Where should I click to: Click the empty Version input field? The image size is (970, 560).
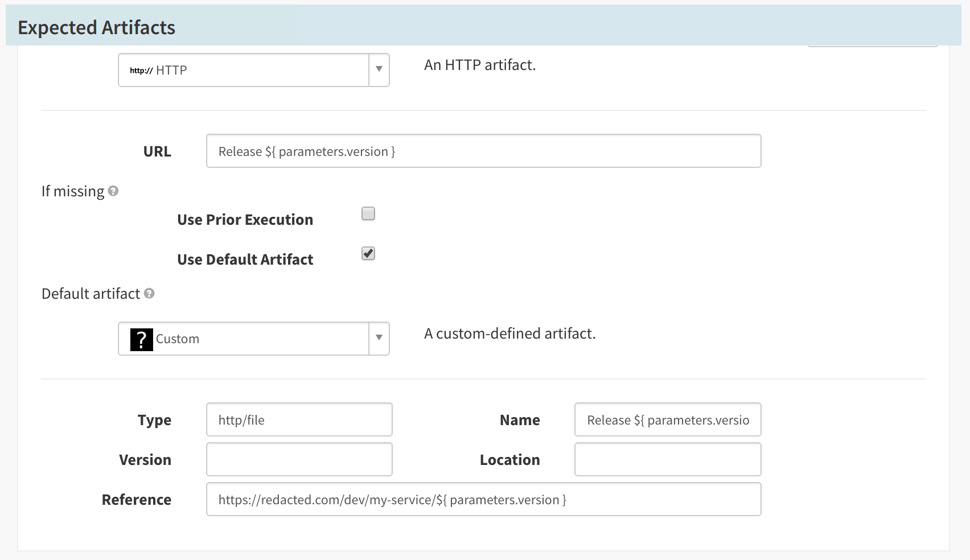[299, 460]
